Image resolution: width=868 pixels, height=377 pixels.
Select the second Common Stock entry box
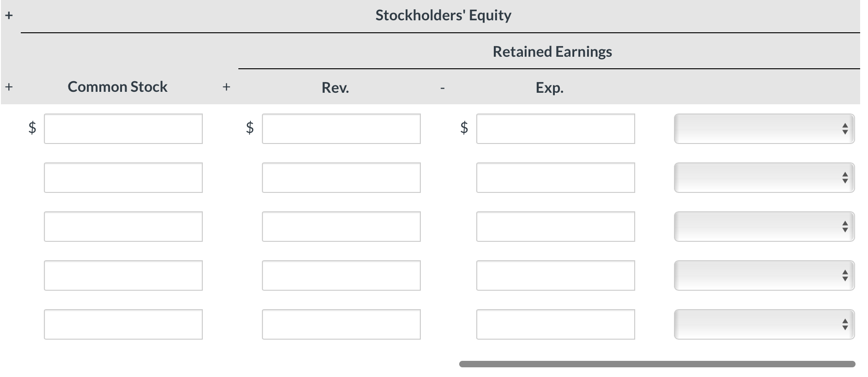tap(123, 178)
